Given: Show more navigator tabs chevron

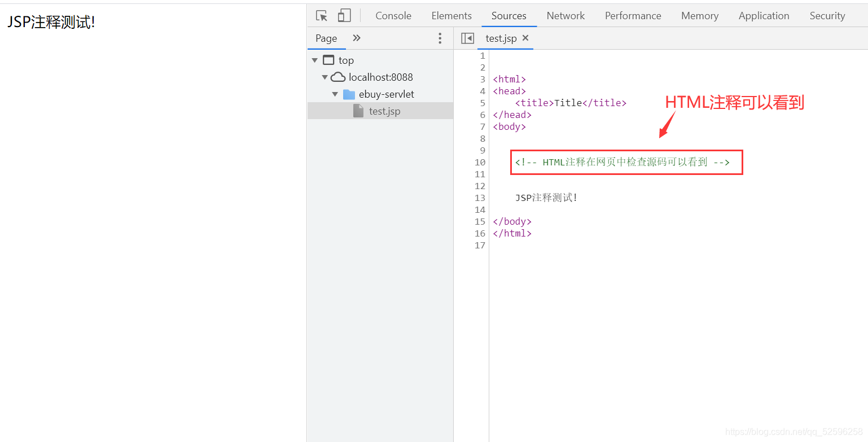Looking at the screenshot, I should point(357,38).
